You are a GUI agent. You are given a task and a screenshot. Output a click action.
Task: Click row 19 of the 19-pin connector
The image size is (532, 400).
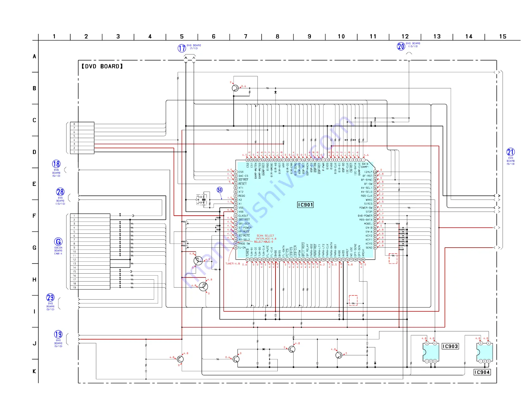pos(90,288)
